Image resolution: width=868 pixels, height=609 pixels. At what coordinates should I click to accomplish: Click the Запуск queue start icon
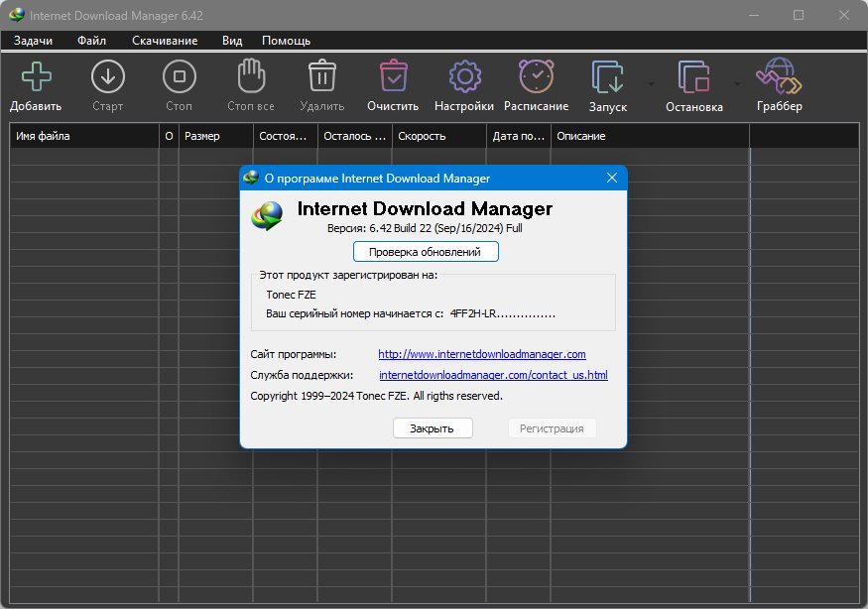(608, 76)
